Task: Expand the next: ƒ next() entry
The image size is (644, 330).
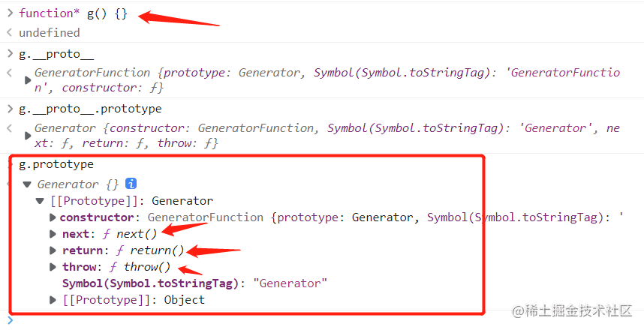Action: (52, 234)
